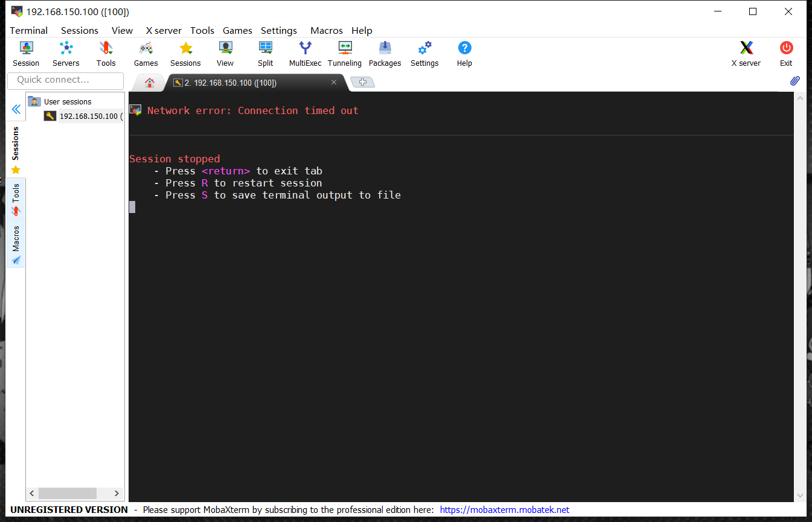Open the Packages manager icon
The height and width of the screenshot is (522, 812).
point(385,53)
